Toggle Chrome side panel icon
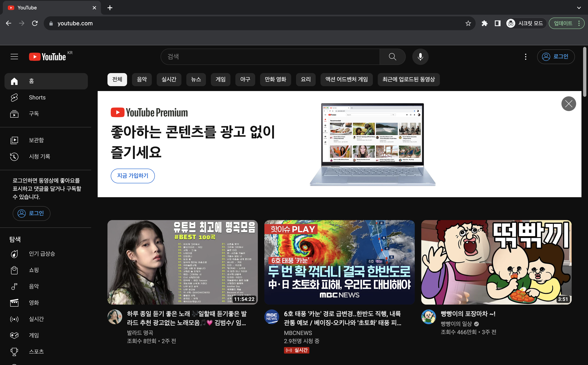The width and height of the screenshot is (588, 365). [497, 23]
